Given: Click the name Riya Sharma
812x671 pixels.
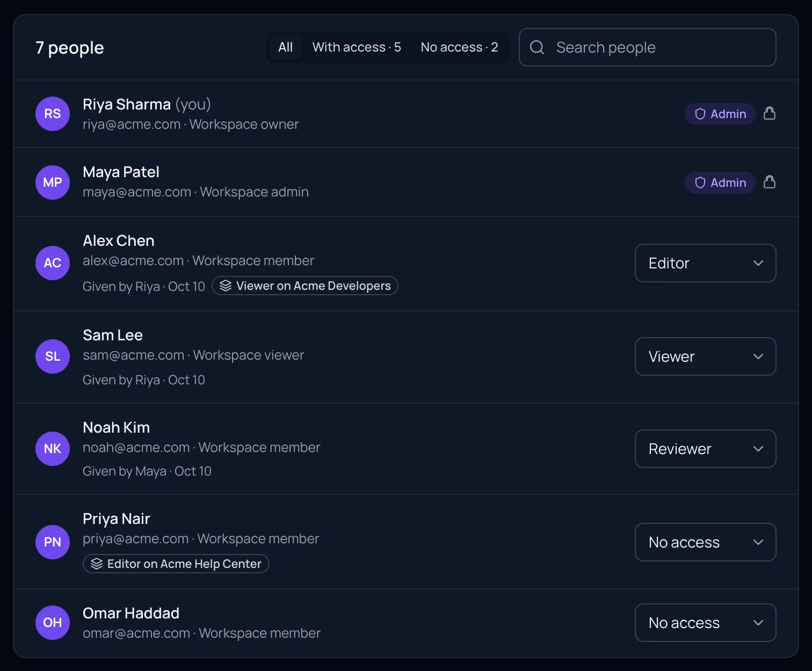Looking at the screenshot, I should click(127, 104).
